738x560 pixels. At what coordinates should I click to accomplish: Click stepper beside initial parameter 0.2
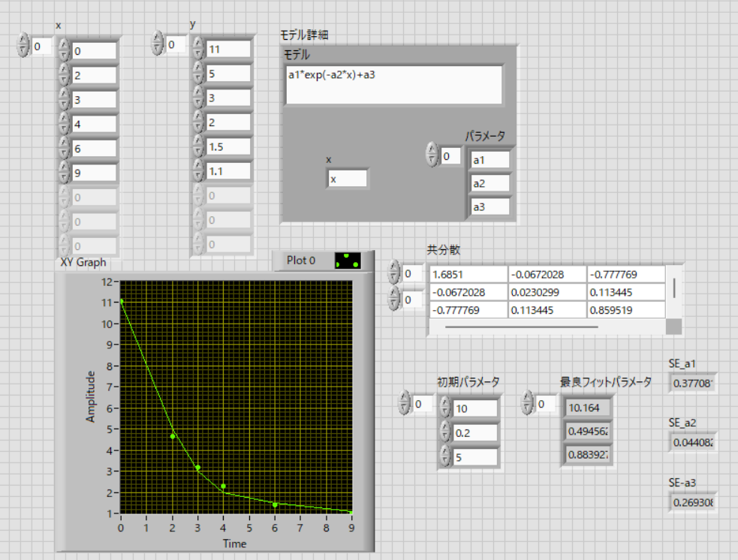[445, 432]
